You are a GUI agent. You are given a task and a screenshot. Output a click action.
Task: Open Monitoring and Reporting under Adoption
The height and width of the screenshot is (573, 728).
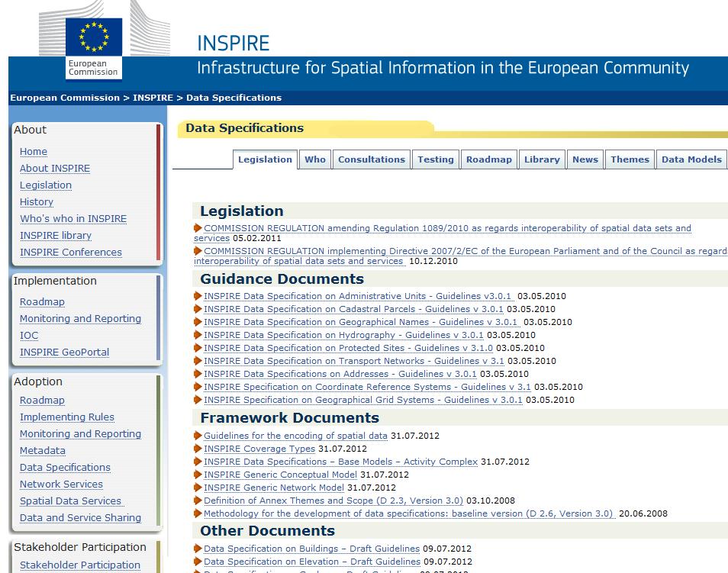(80, 434)
